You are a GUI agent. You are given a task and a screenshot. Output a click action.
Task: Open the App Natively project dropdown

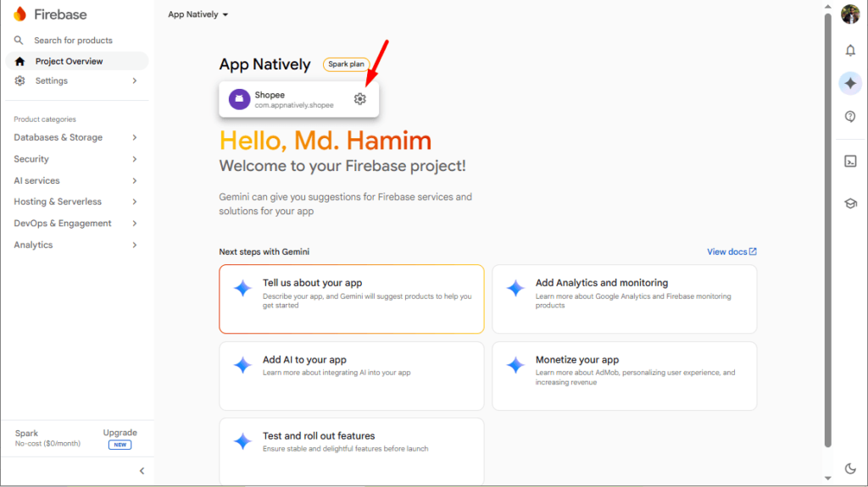click(198, 14)
